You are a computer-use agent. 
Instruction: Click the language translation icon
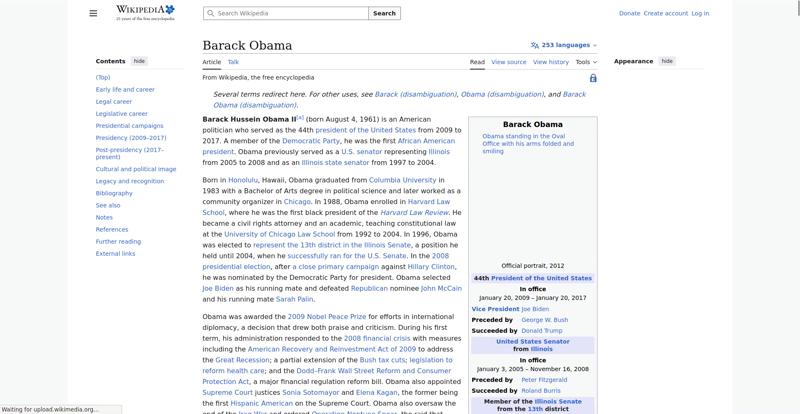coord(535,45)
